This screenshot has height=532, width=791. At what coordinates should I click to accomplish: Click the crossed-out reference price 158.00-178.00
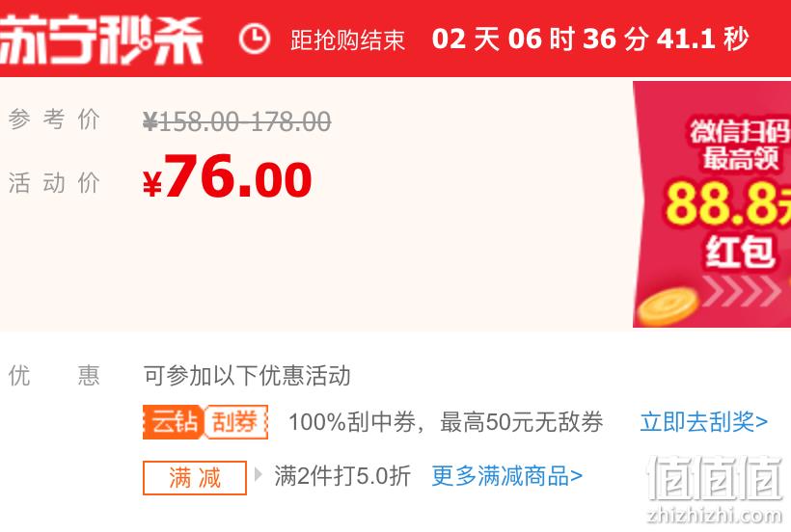237,121
